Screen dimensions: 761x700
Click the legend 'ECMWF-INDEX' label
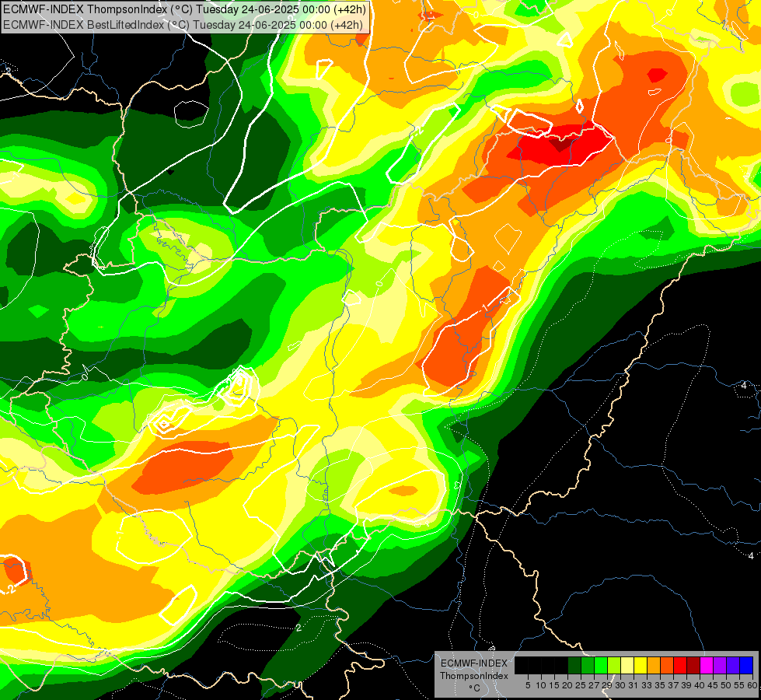point(474,663)
